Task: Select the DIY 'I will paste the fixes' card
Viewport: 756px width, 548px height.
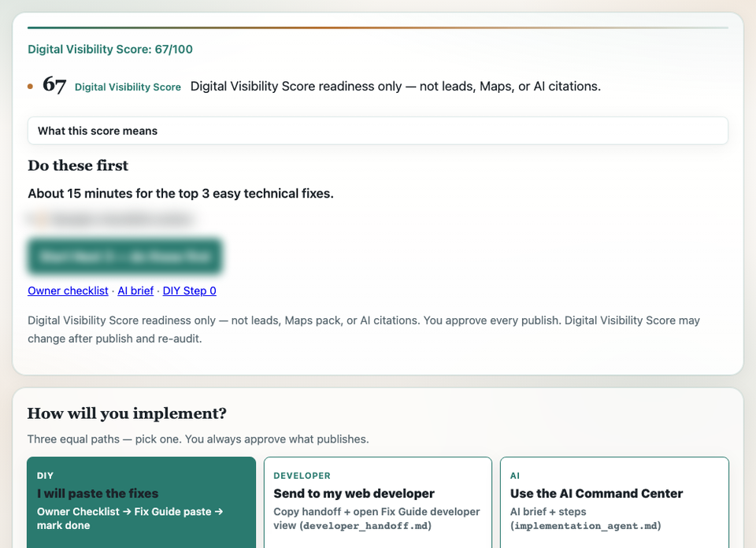Action: tap(141, 502)
